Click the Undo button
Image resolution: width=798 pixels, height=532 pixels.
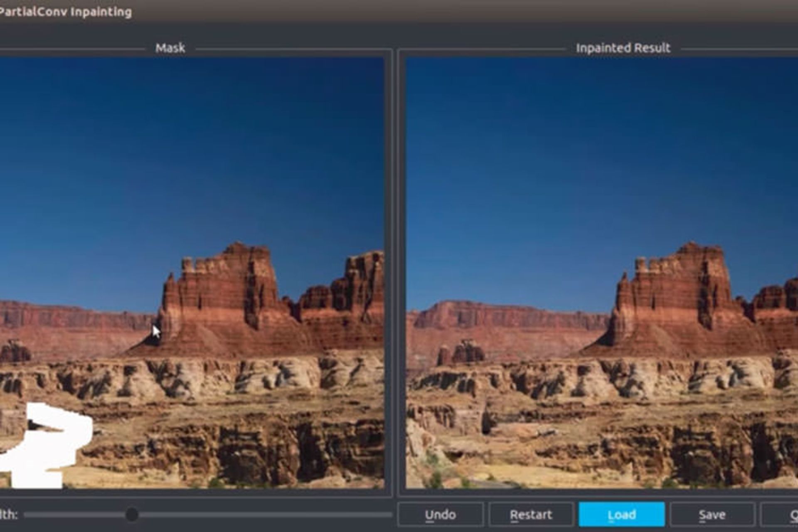point(440,515)
